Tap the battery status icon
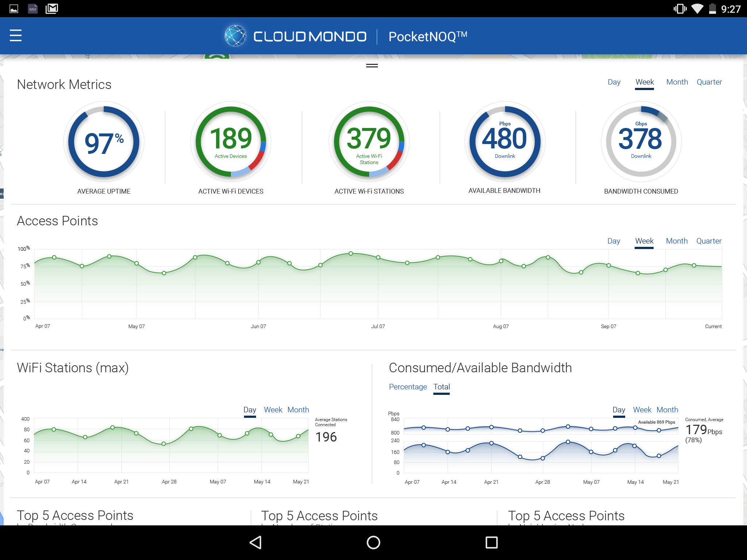The width and height of the screenshot is (747, 560). click(712, 9)
